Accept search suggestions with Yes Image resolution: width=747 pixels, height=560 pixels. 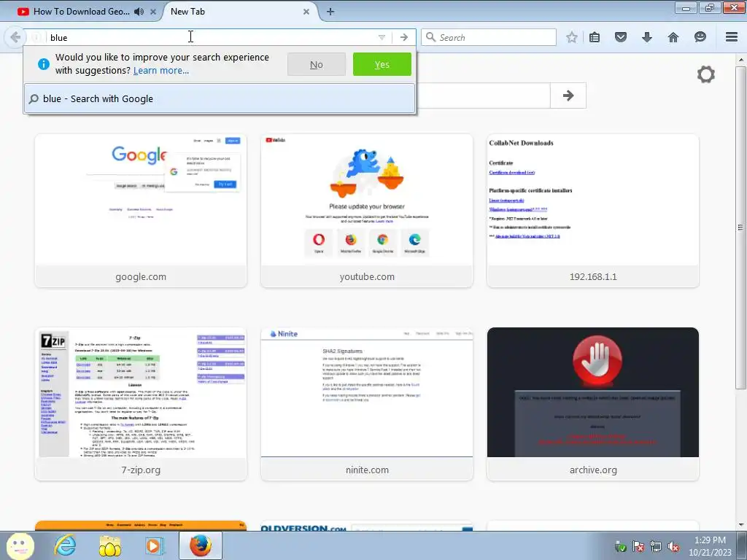click(x=382, y=64)
